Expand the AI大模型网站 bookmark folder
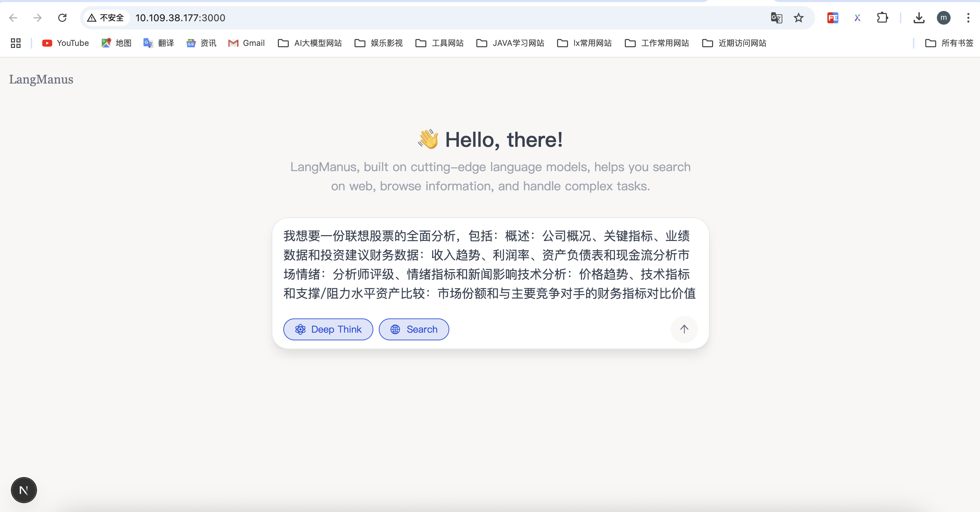Viewport: 980px width, 512px height. (x=310, y=43)
